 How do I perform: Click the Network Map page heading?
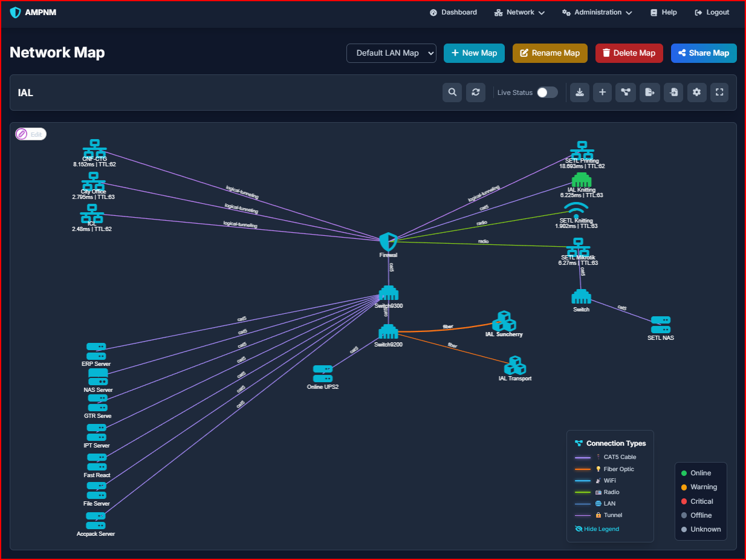(x=57, y=53)
